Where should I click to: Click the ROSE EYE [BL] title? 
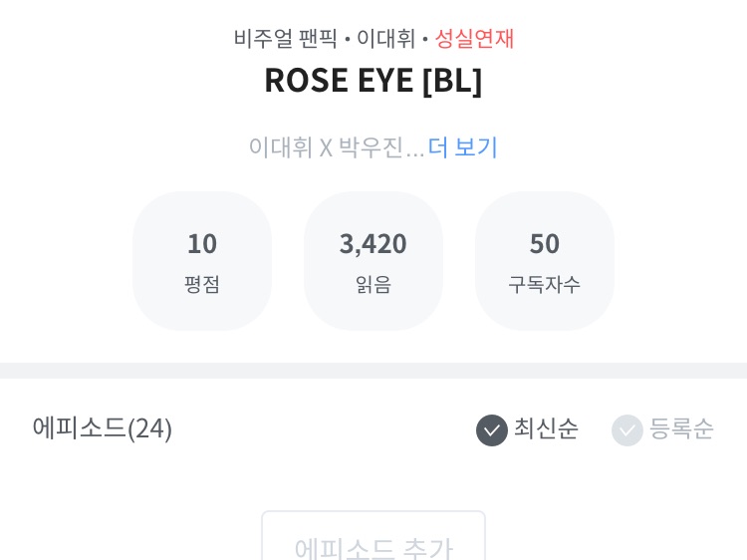tap(373, 81)
